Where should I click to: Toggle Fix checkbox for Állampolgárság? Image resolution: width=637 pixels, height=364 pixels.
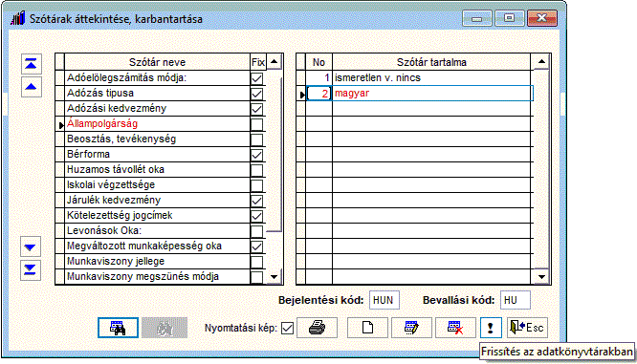click(x=256, y=124)
